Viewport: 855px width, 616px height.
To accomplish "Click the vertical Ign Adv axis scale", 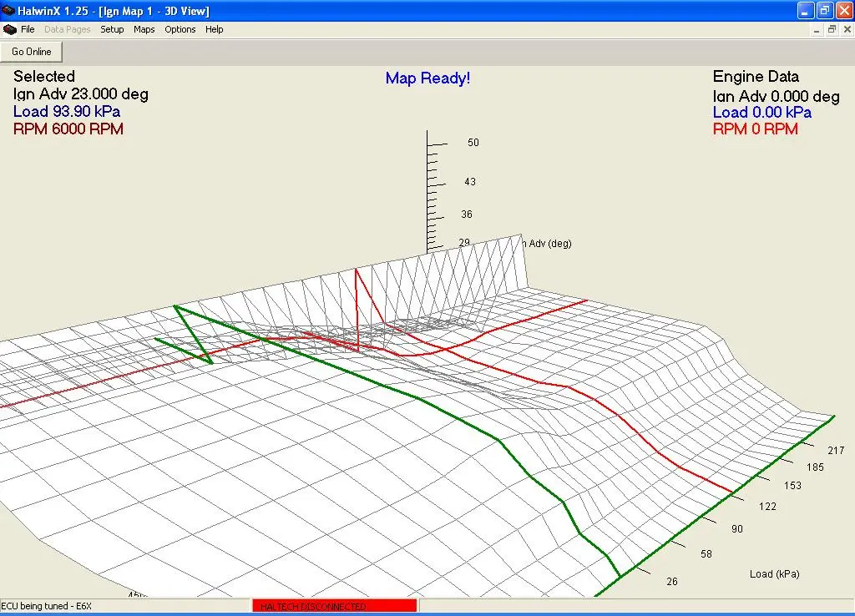I will [428, 192].
